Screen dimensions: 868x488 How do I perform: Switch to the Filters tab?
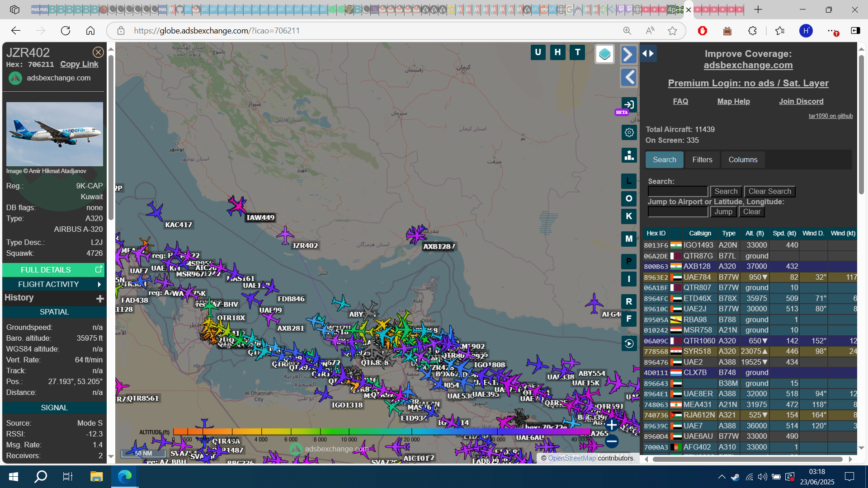(702, 160)
